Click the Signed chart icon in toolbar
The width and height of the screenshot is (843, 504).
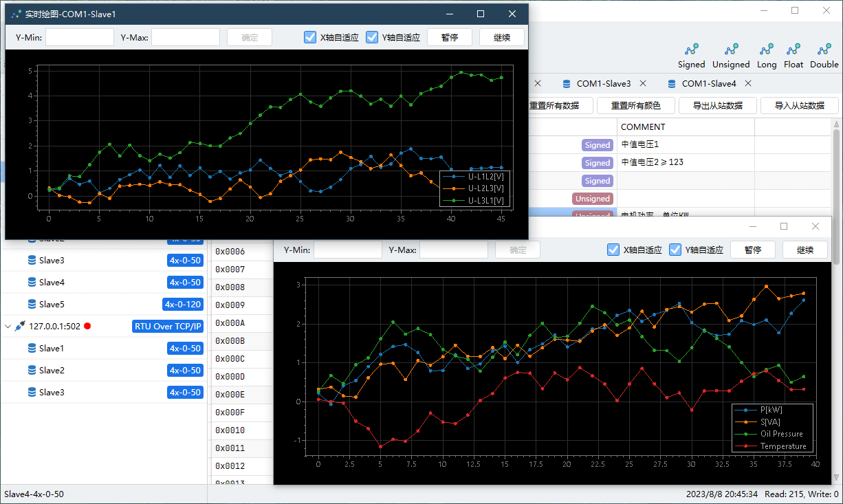tap(691, 50)
